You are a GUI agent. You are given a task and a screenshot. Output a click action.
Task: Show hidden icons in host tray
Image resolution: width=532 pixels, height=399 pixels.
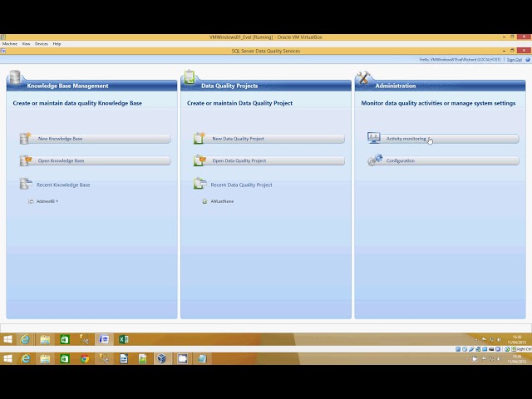tap(466, 359)
